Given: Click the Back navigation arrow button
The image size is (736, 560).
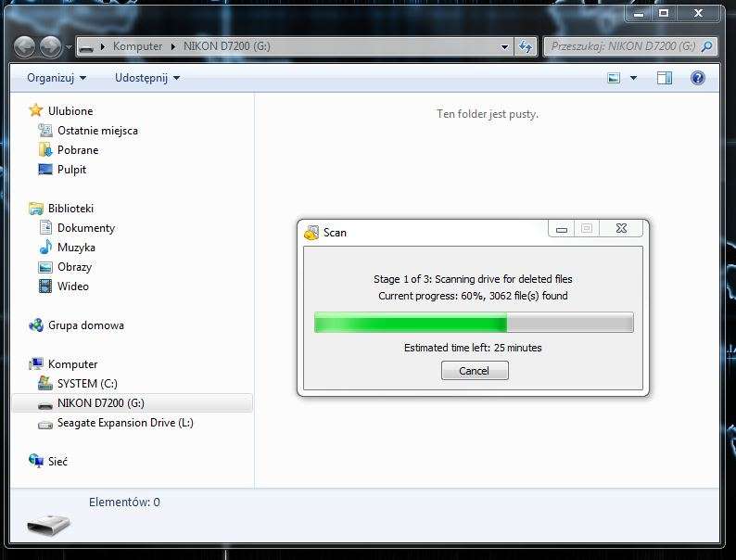Looking at the screenshot, I should (25, 45).
